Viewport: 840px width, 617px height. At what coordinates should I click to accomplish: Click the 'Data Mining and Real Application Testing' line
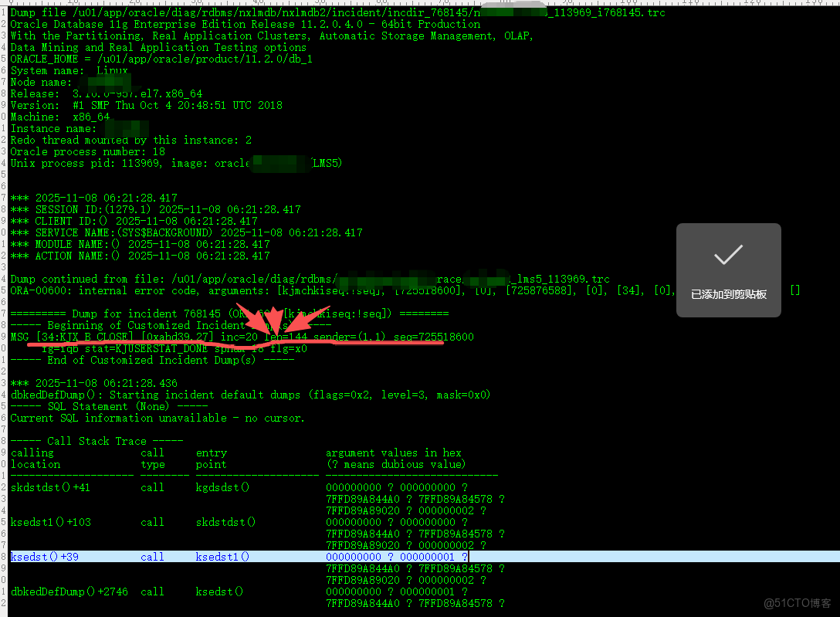tap(158, 47)
